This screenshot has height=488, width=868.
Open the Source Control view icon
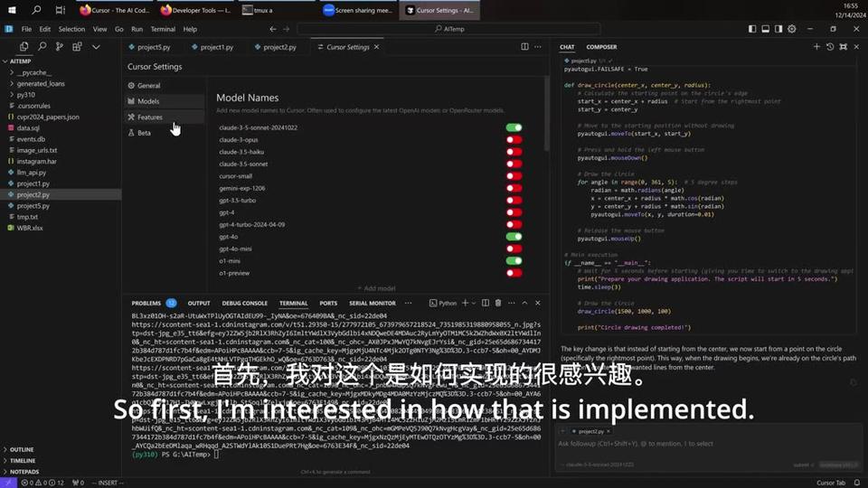pyautogui.click(x=60, y=47)
